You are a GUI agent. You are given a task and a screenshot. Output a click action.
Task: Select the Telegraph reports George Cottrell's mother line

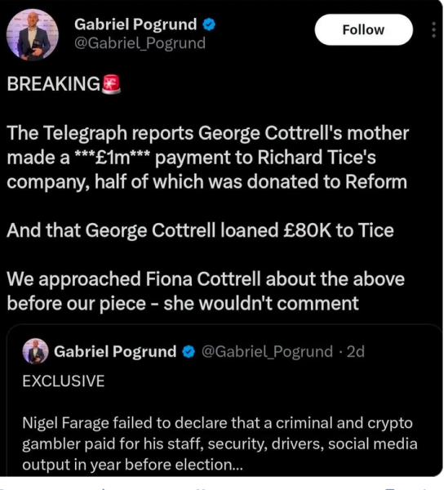pyautogui.click(x=208, y=133)
